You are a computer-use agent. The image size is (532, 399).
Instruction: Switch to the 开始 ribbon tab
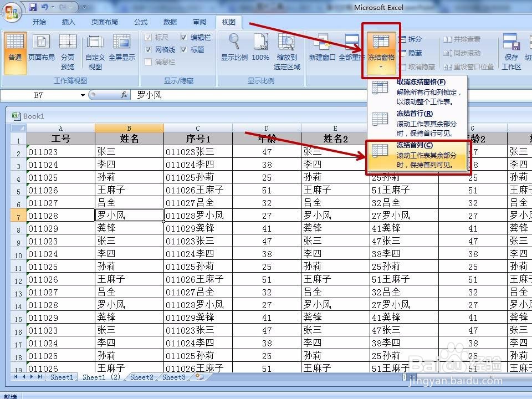click(39, 22)
